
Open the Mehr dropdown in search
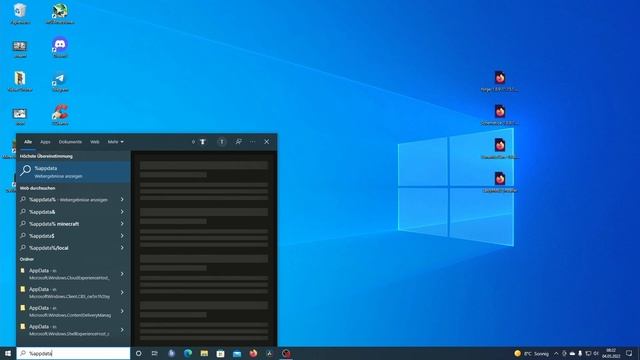tap(116, 142)
